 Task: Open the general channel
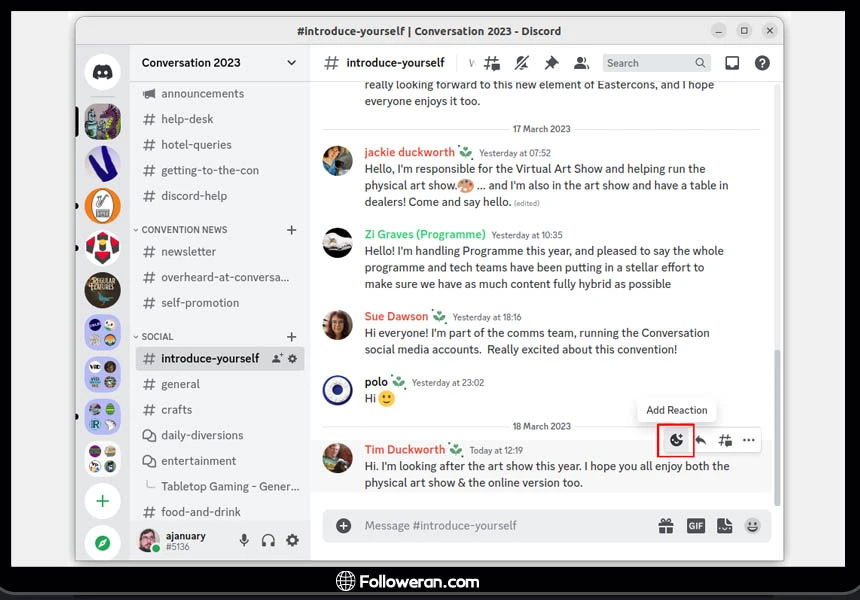point(180,384)
